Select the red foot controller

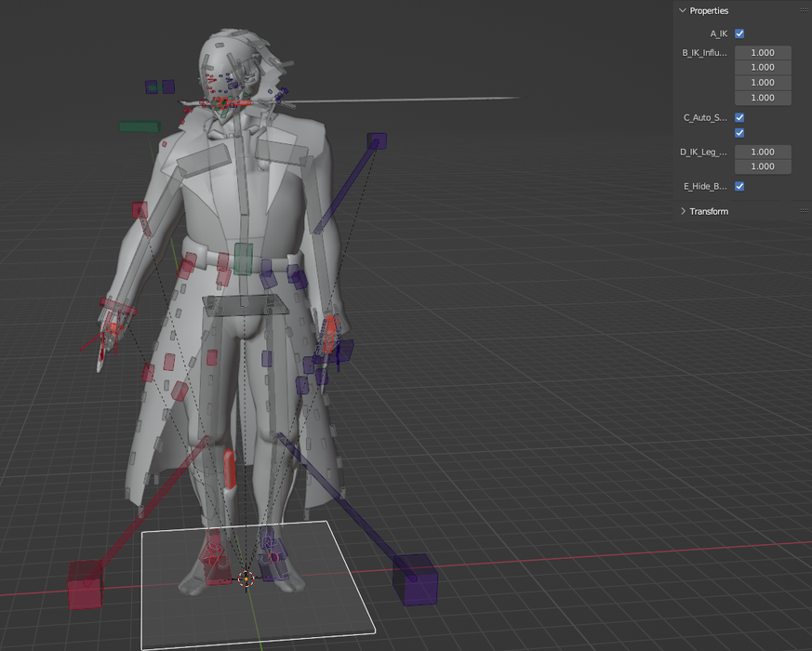tap(215, 558)
